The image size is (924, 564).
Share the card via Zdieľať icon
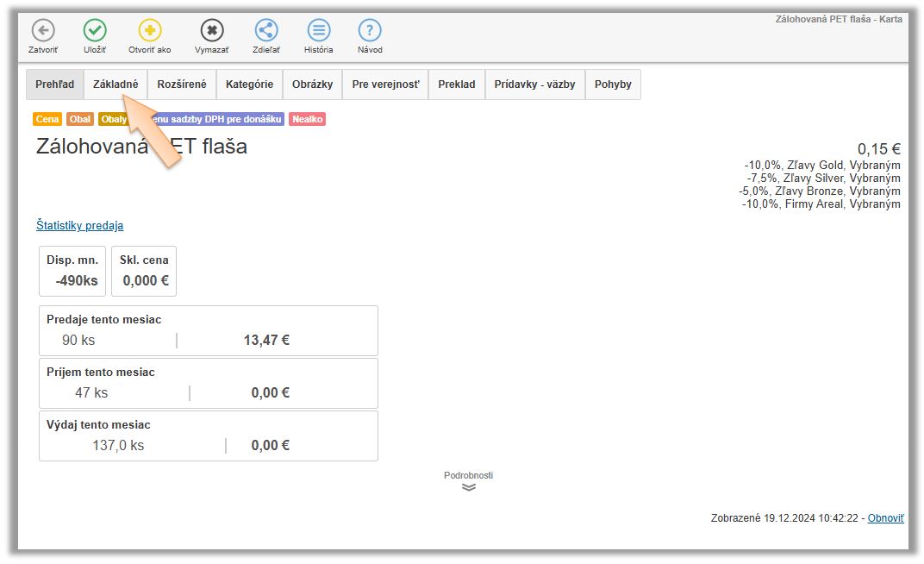pyautogui.click(x=266, y=31)
